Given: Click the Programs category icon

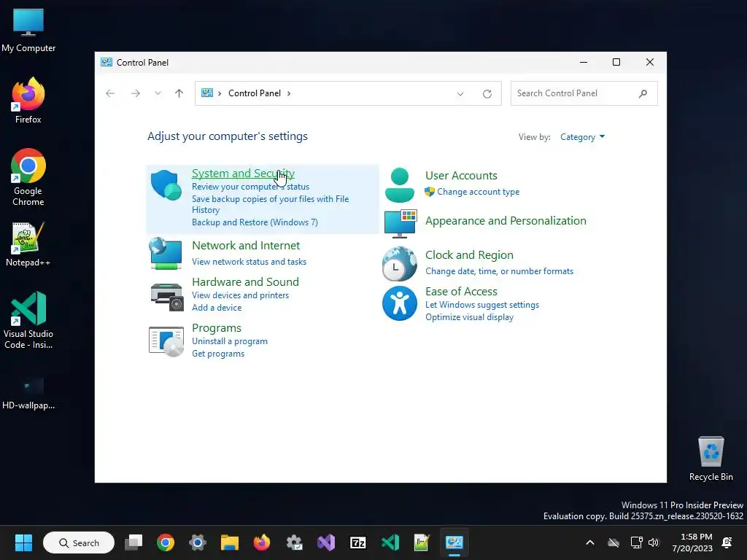Looking at the screenshot, I should (166, 341).
